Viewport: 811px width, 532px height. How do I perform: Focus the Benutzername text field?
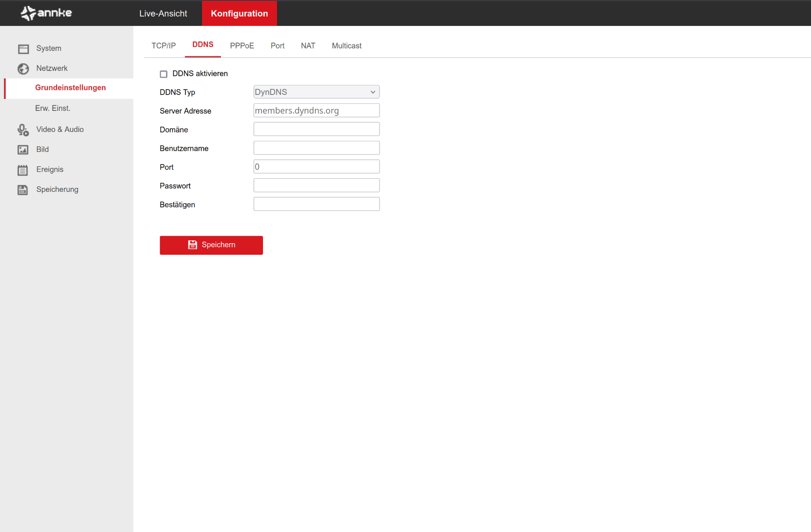pos(316,148)
